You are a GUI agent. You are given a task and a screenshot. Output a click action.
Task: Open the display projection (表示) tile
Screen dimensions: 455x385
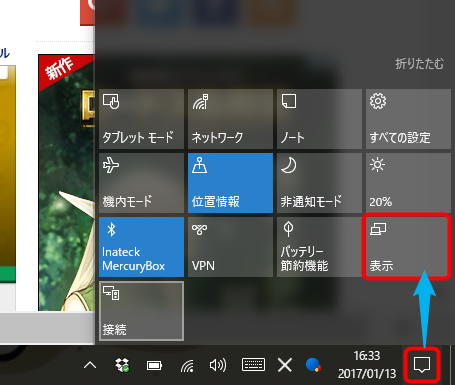click(407, 247)
